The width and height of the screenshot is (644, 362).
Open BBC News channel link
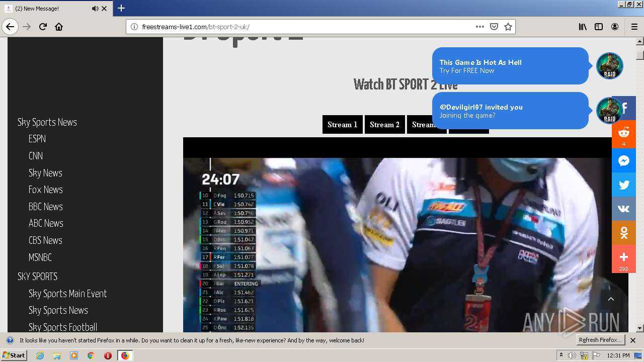(x=46, y=207)
